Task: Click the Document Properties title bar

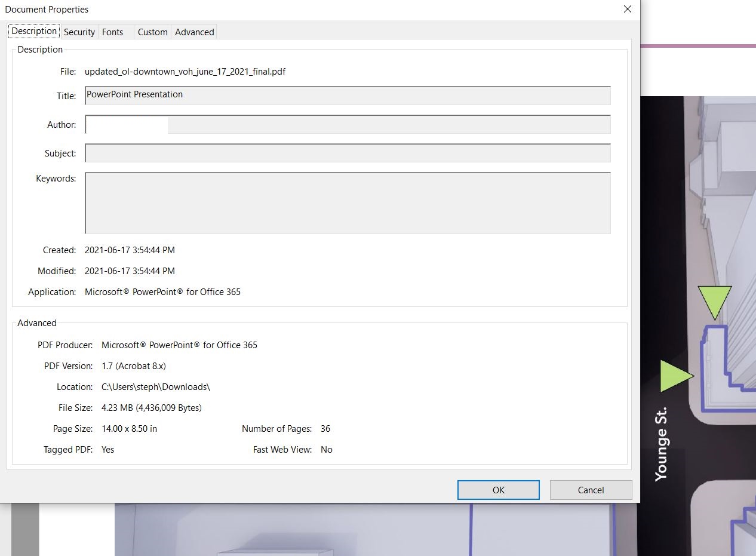Action: coord(299,9)
